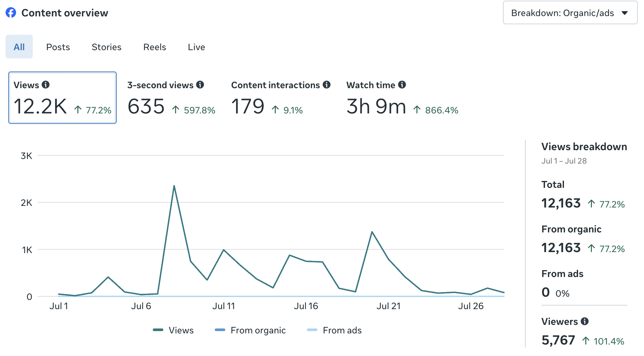644x356 pixels.
Task: Select the Views 12.2K metric card
Action: (x=62, y=98)
